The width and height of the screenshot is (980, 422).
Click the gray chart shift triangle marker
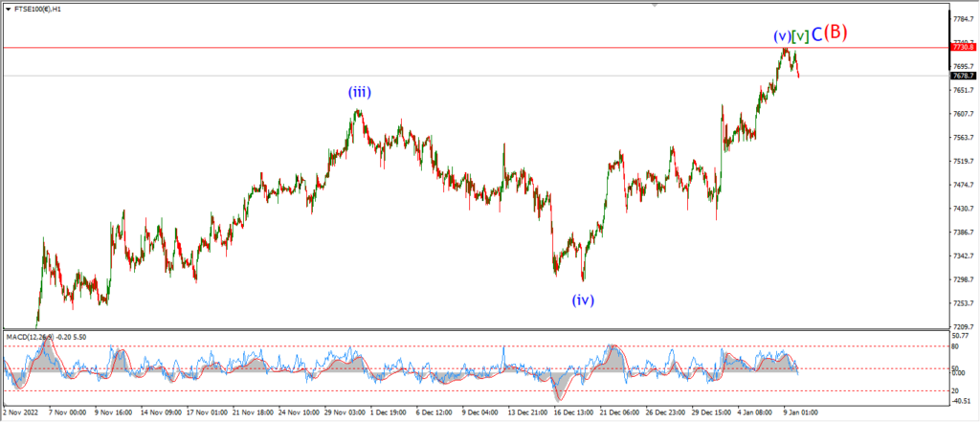click(655, 5)
